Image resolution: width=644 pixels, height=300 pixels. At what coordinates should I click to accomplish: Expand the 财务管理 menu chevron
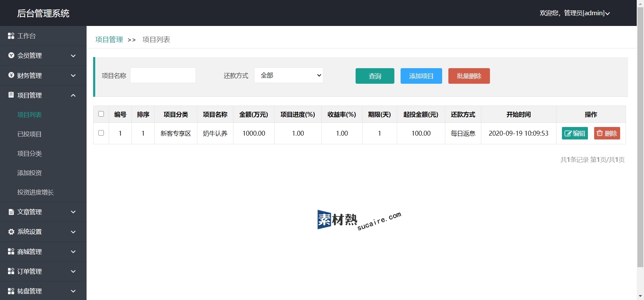coord(73,75)
